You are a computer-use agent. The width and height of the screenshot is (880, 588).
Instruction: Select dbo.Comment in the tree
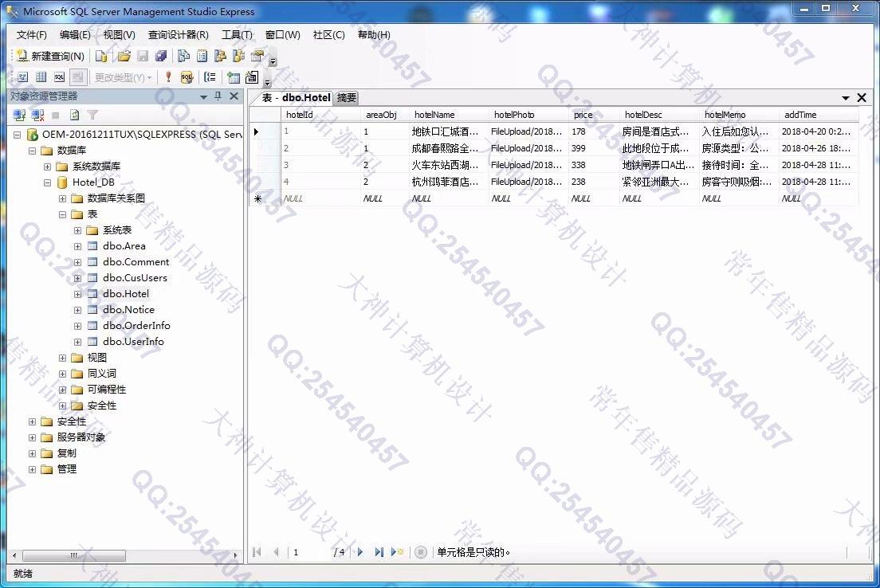click(136, 262)
